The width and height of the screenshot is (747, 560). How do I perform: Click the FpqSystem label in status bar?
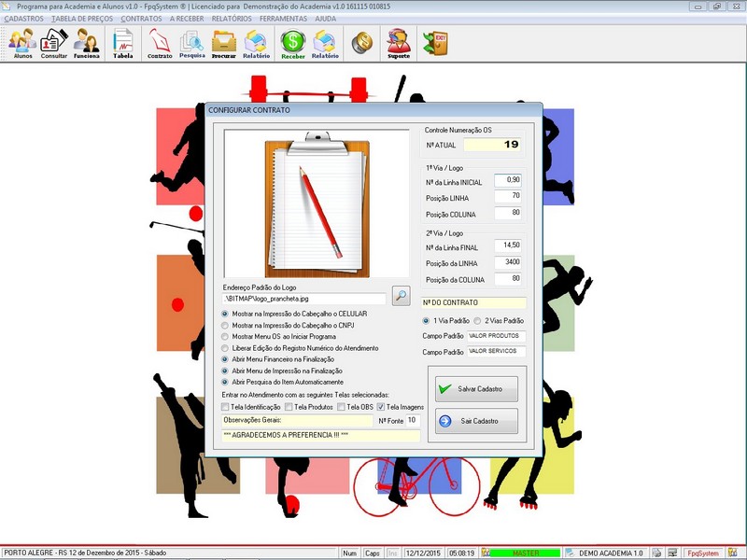[703, 553]
